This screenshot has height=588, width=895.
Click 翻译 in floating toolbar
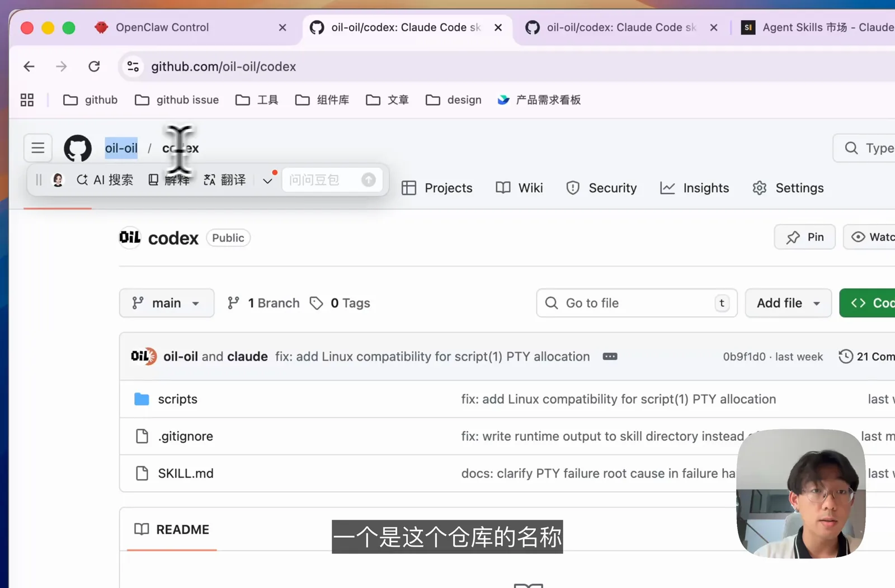pos(225,180)
